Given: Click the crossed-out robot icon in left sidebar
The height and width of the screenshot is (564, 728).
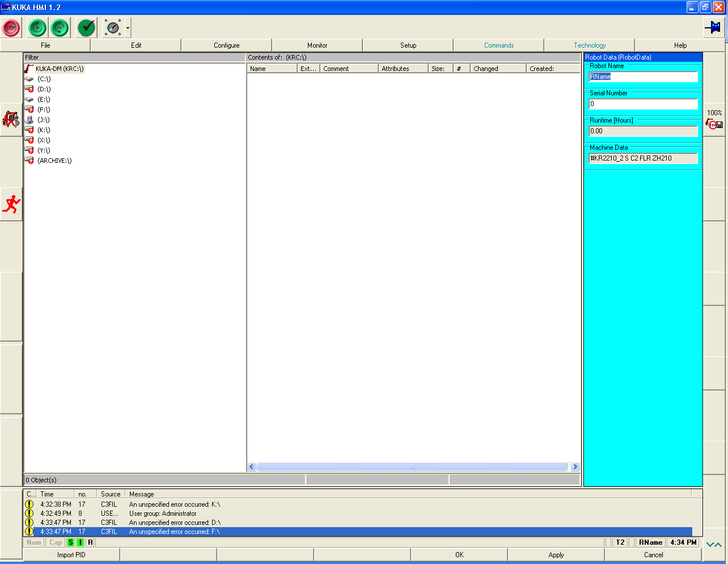Looking at the screenshot, I should click(x=11, y=119).
